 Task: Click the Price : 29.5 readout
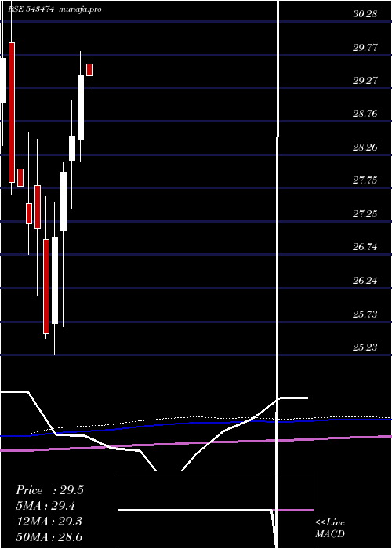[x=49, y=490]
